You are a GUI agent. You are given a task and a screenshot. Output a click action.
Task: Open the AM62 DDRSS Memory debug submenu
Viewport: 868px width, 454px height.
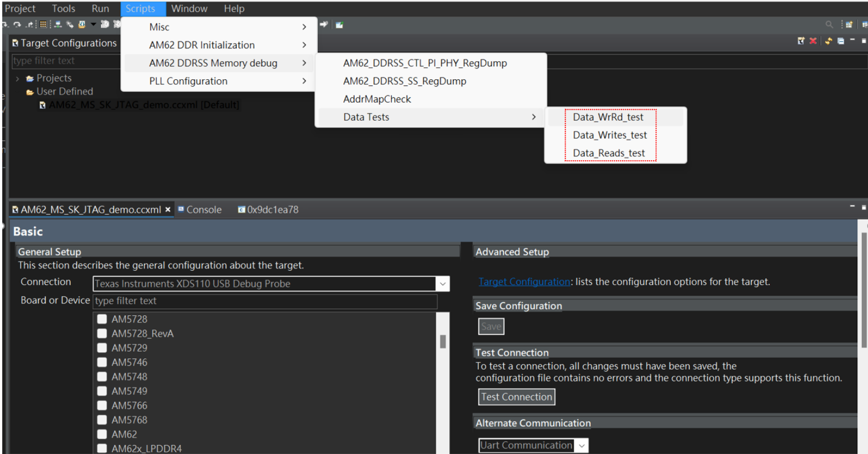tap(219, 63)
